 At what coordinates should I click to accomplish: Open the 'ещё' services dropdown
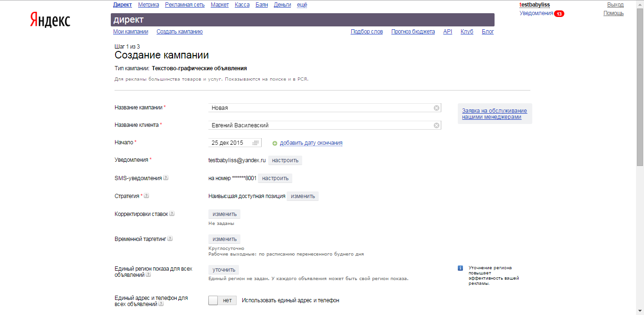(302, 5)
